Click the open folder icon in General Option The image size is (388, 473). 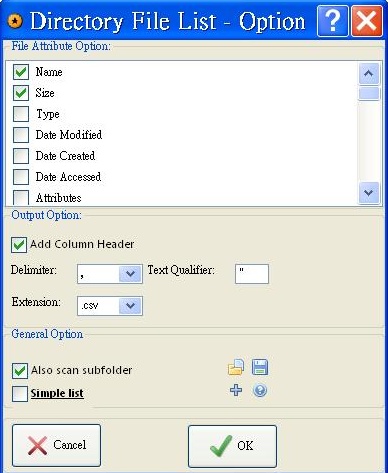tap(236, 367)
